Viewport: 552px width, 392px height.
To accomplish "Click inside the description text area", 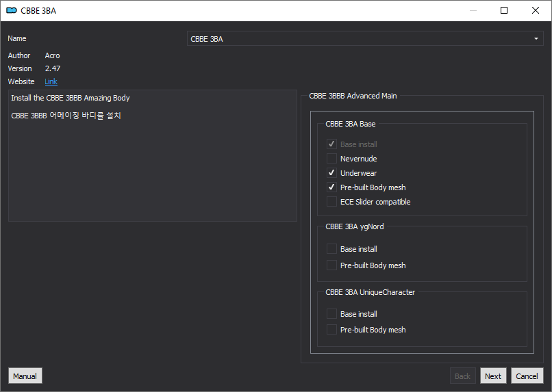I will click(x=153, y=156).
